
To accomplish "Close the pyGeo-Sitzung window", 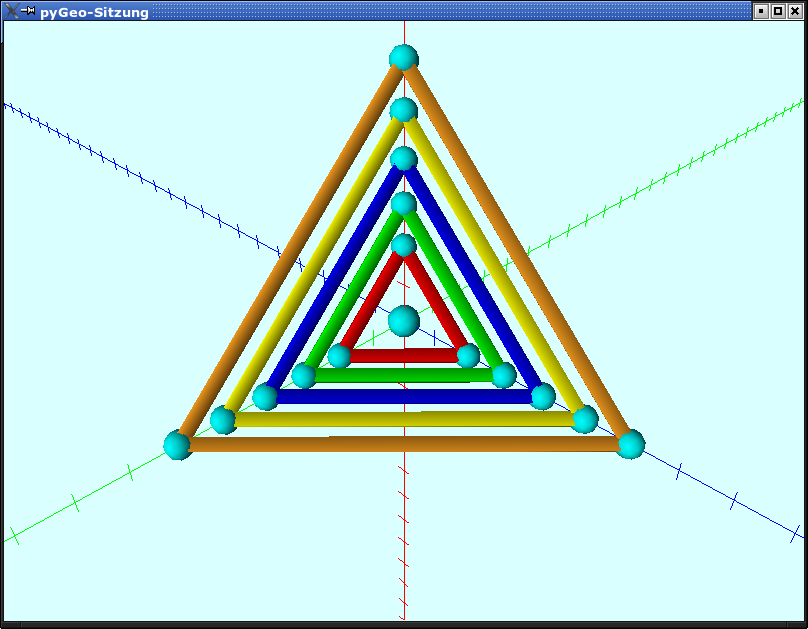I will [795, 11].
